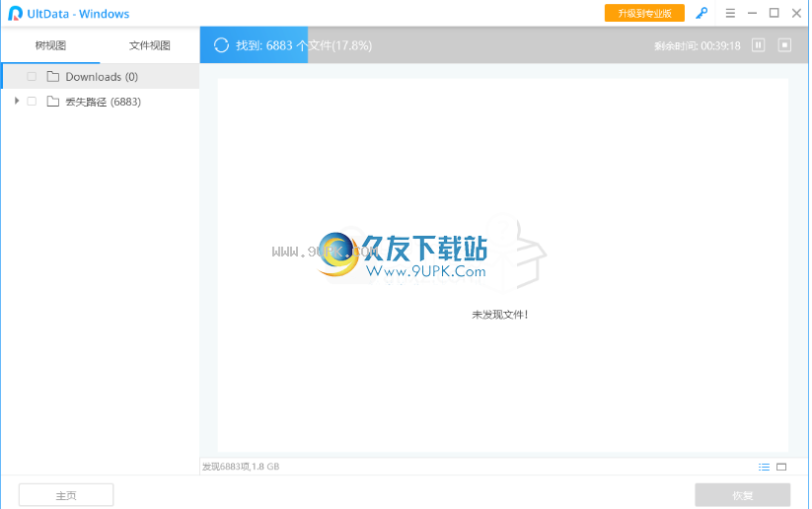Click the 剩余时间 00:39:18 text
812x509 pixels.
tap(697, 45)
